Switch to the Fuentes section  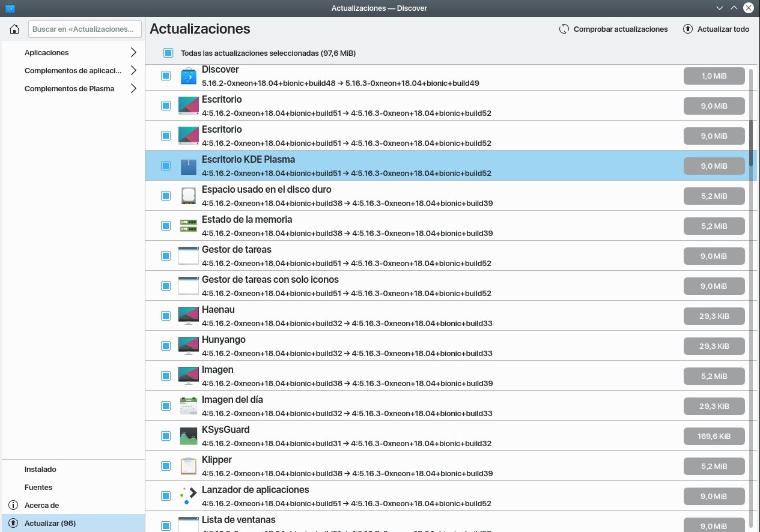38,487
